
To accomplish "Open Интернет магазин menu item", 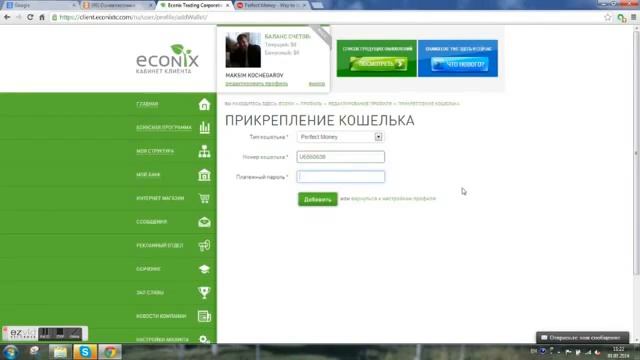I will [x=160, y=198].
